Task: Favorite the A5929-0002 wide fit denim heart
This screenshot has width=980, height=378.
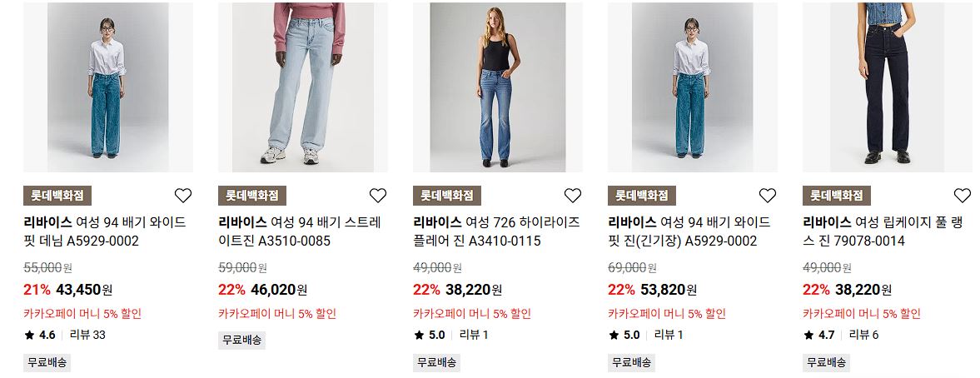Action: pos(183,196)
